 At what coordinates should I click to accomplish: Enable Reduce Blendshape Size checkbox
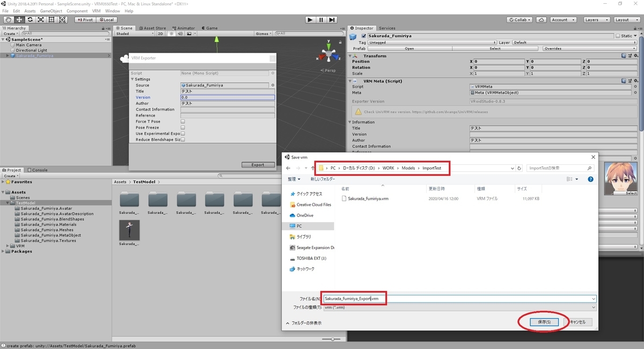point(182,140)
